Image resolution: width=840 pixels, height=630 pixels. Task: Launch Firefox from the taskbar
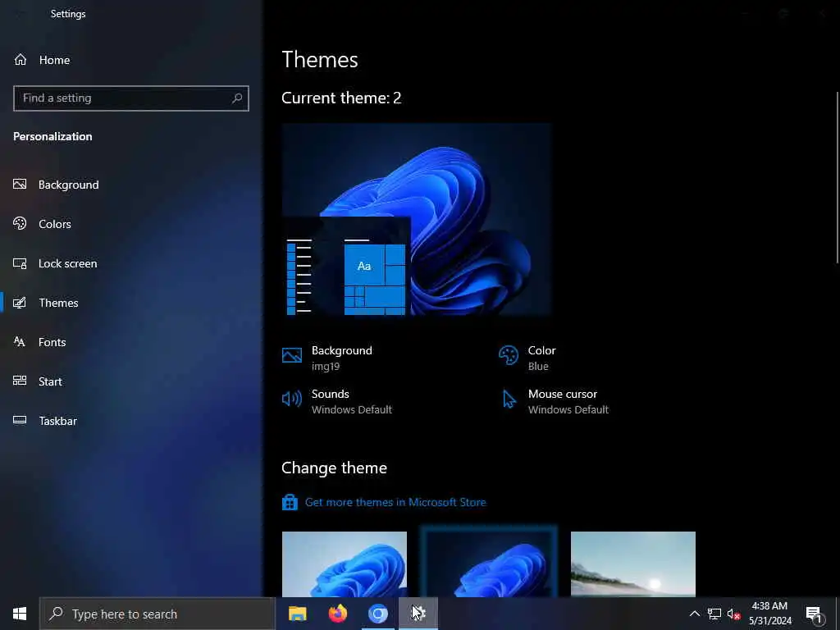pos(337,614)
